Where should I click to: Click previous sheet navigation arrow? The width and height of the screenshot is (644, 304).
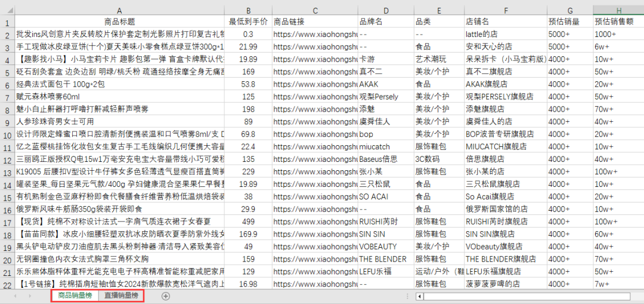point(15,296)
